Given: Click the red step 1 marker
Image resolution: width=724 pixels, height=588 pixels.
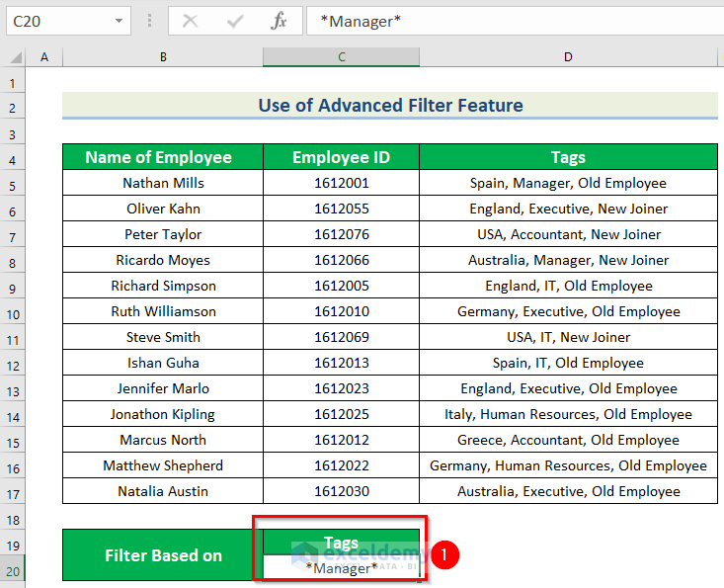Looking at the screenshot, I should click(x=444, y=555).
